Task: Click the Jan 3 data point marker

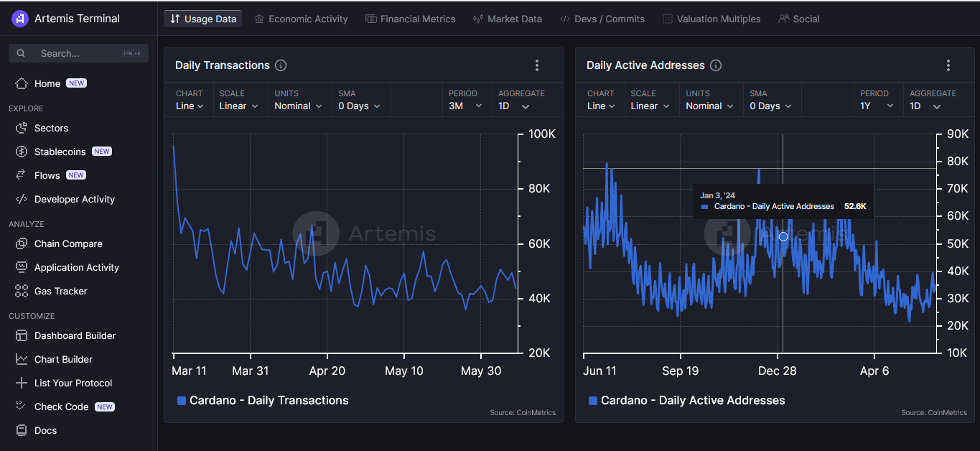Action: pyautogui.click(x=783, y=236)
